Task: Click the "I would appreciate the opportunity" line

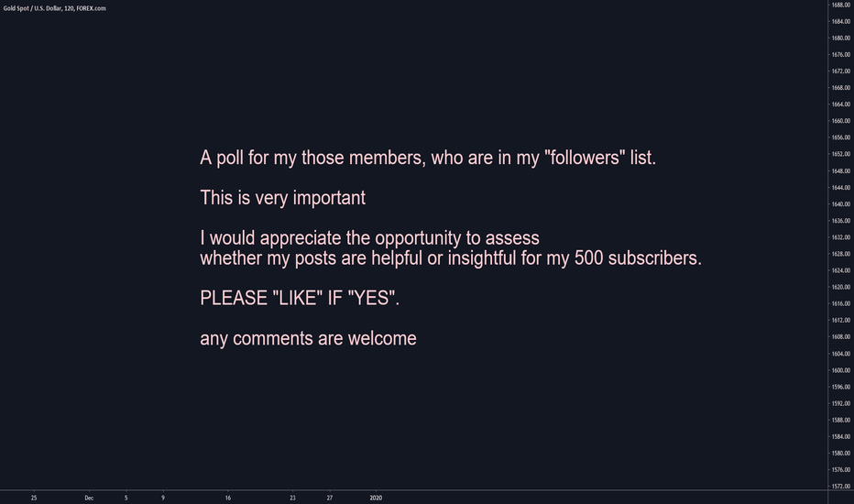Action: pyautogui.click(x=369, y=239)
